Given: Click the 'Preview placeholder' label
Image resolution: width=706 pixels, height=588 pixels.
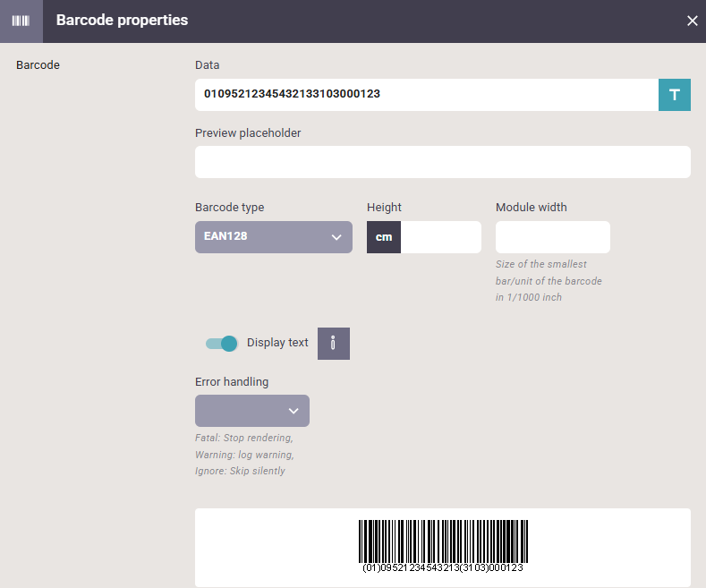Looking at the screenshot, I should pos(248,133).
